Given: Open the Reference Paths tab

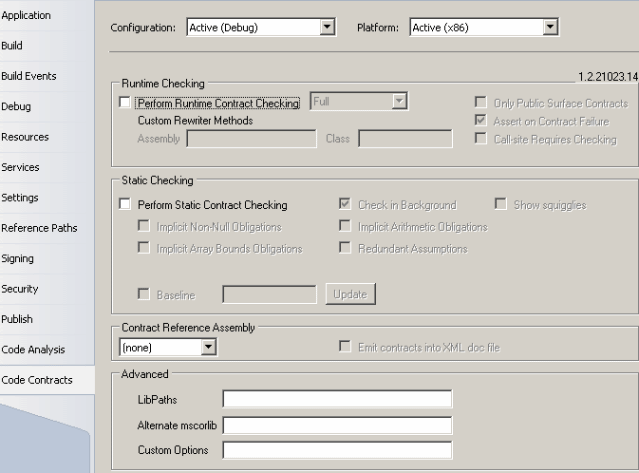Looking at the screenshot, I should (39, 228).
